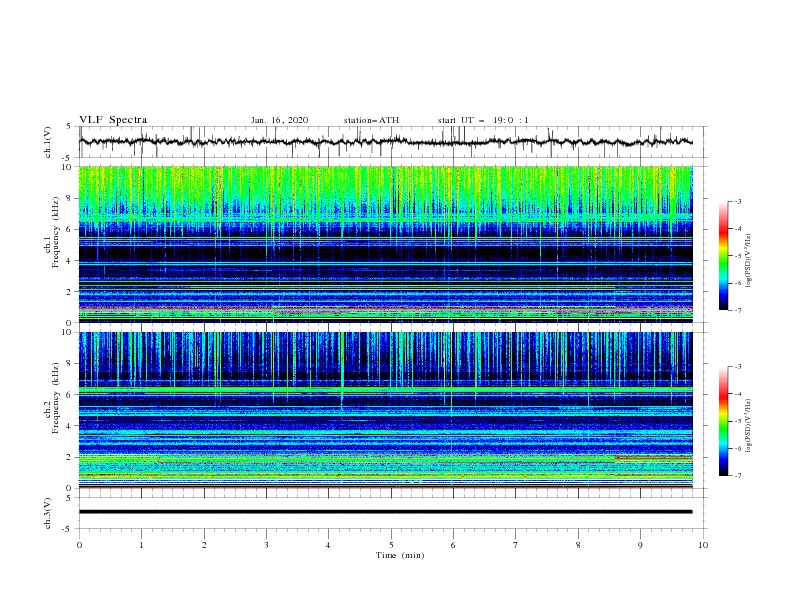
Task: Click the ch.2 spectrogram panel
Action: point(385,410)
